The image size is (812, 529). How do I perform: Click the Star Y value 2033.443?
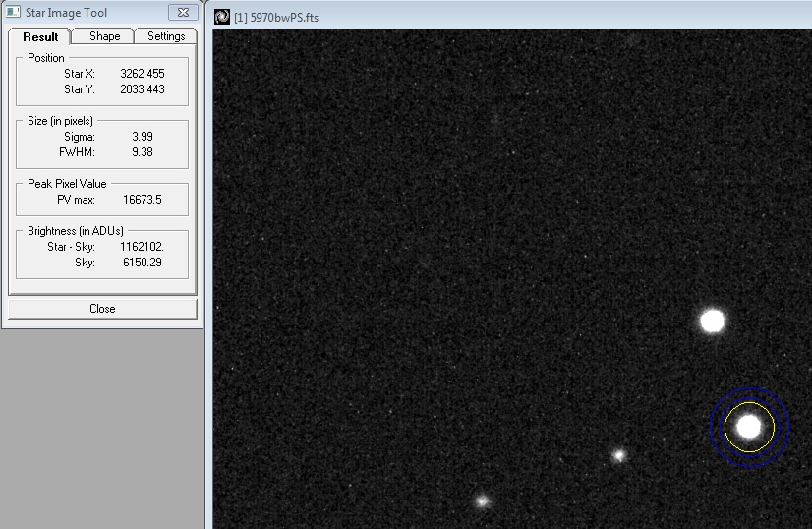click(142, 89)
